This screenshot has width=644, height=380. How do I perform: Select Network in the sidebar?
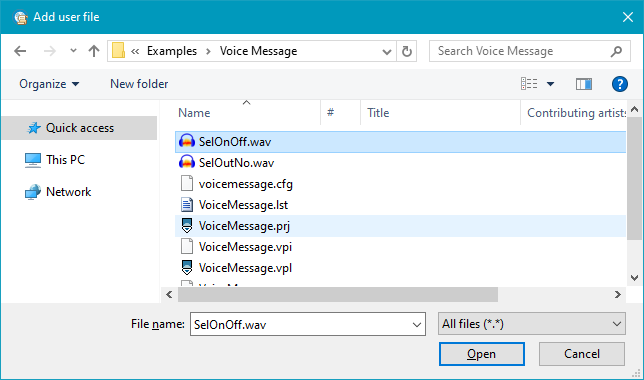[x=69, y=192]
